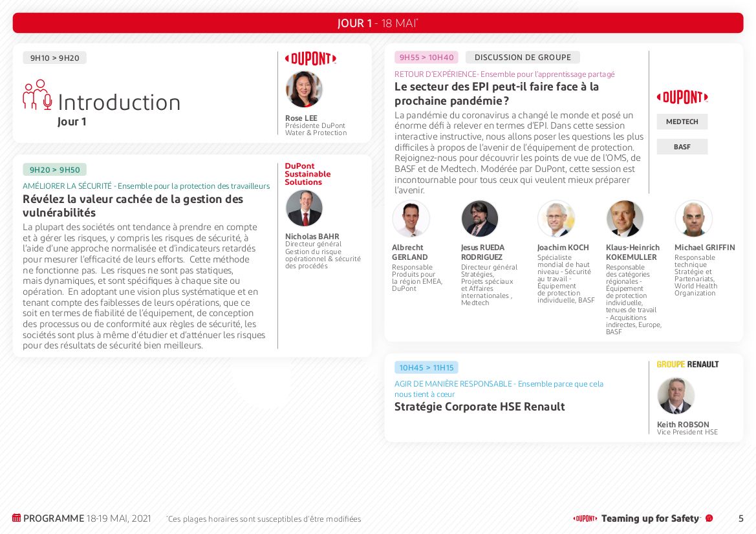Click the DuPont logo above MEDTECH
756x534 pixels.
(682, 98)
